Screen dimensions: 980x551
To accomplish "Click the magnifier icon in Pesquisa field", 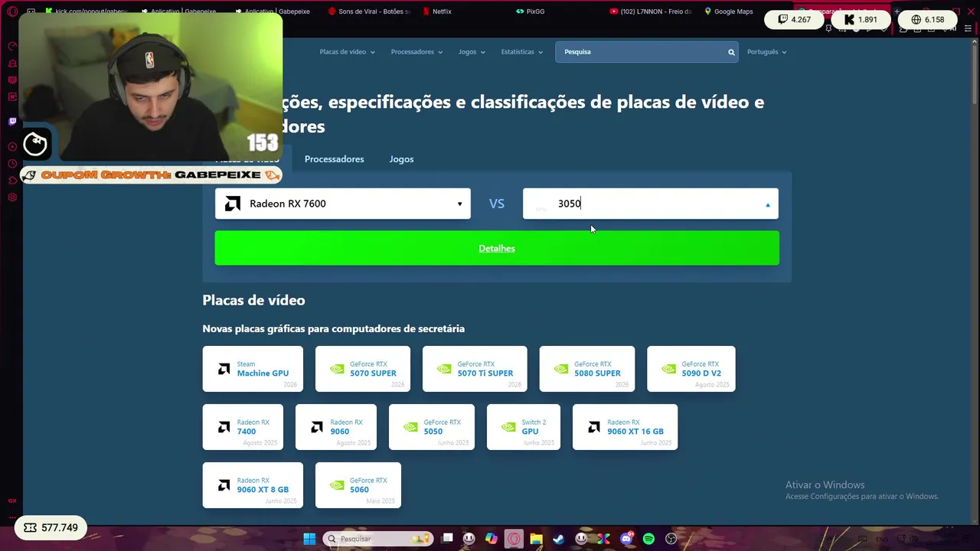I will [x=731, y=52].
